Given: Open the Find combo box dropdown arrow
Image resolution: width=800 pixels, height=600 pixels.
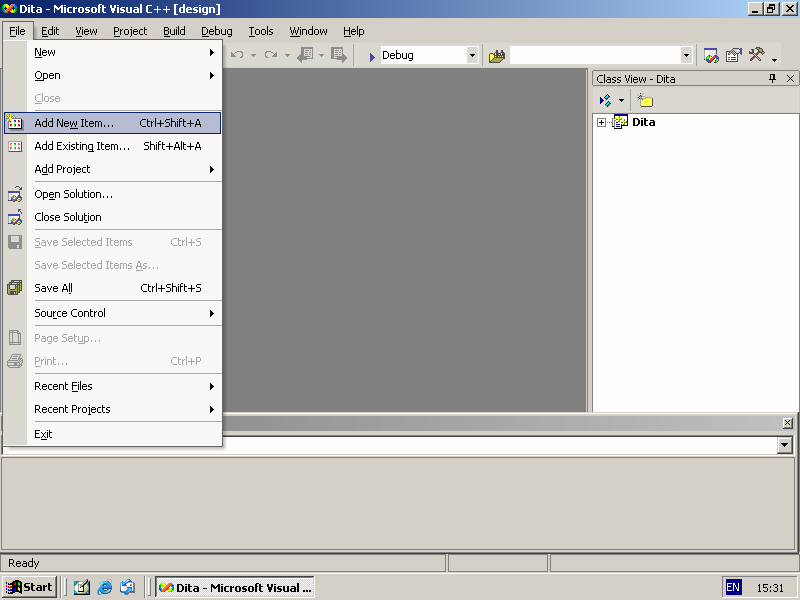Looking at the screenshot, I should point(686,55).
